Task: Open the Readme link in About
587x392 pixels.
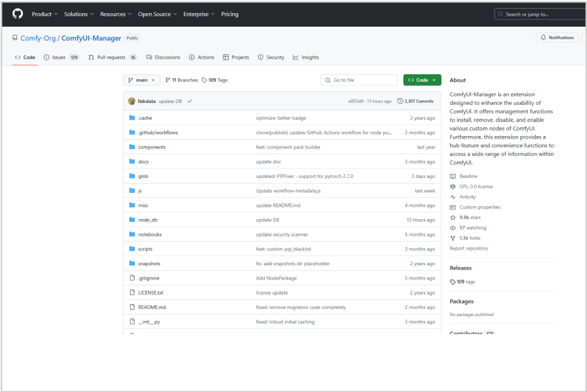Action: pyautogui.click(x=468, y=176)
